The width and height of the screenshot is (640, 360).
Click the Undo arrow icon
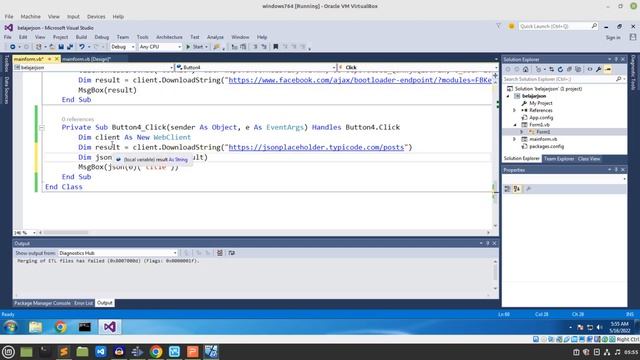point(82,47)
